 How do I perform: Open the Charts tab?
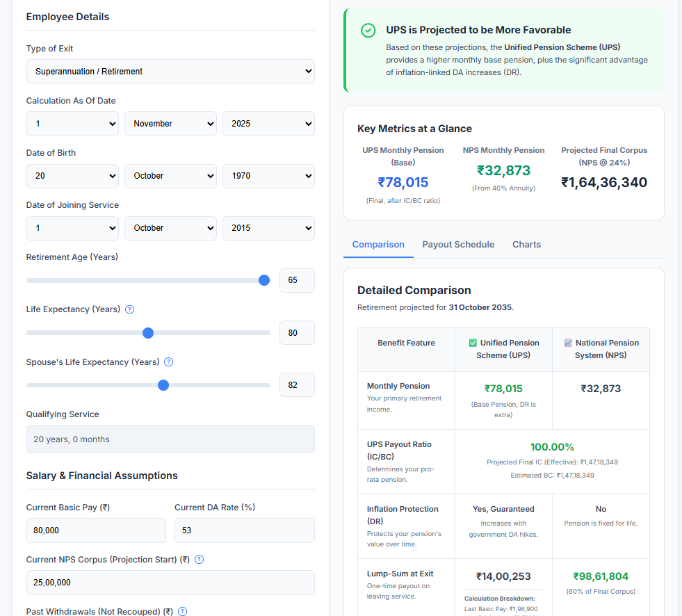coord(526,245)
